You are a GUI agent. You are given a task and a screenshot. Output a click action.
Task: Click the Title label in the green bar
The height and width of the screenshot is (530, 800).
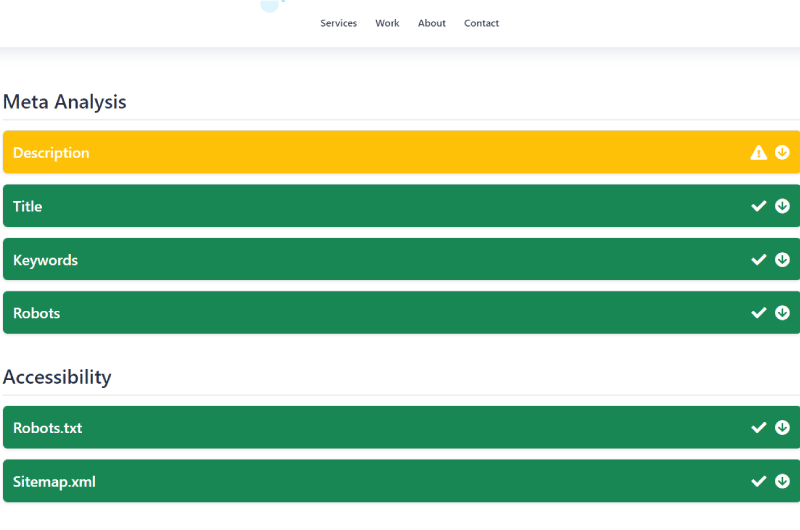tap(28, 207)
